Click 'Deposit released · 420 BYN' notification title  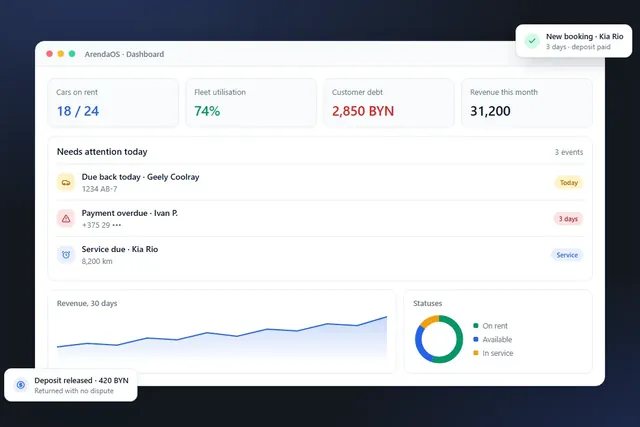81,380
